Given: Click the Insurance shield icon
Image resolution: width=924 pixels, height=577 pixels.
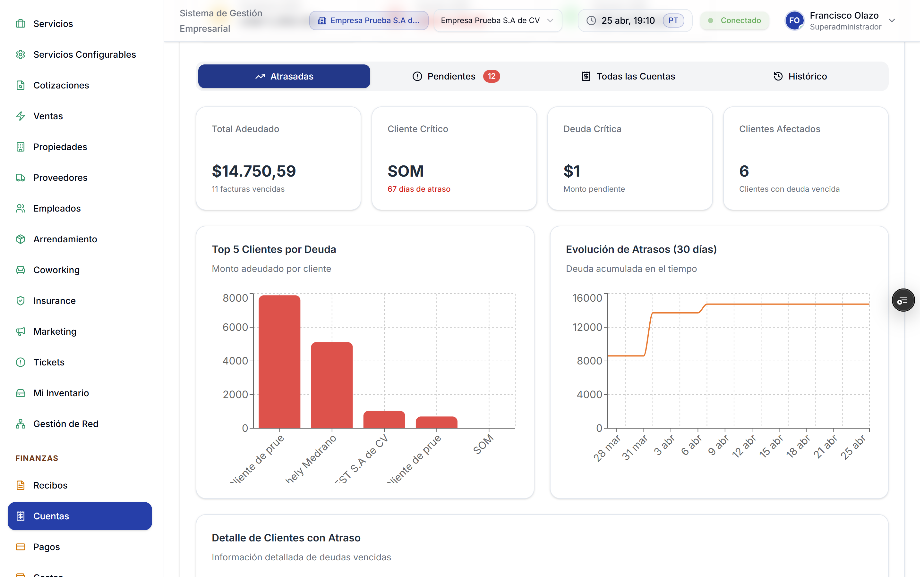Looking at the screenshot, I should [x=21, y=301].
